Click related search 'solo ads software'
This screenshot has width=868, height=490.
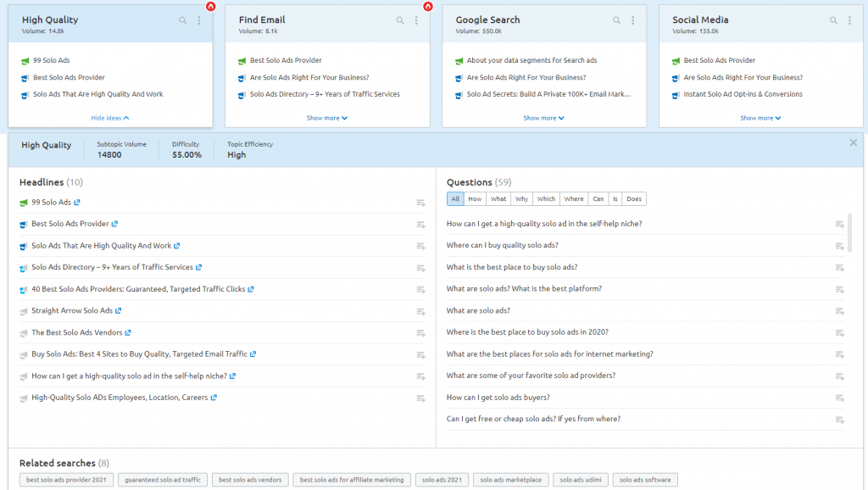tap(645, 480)
